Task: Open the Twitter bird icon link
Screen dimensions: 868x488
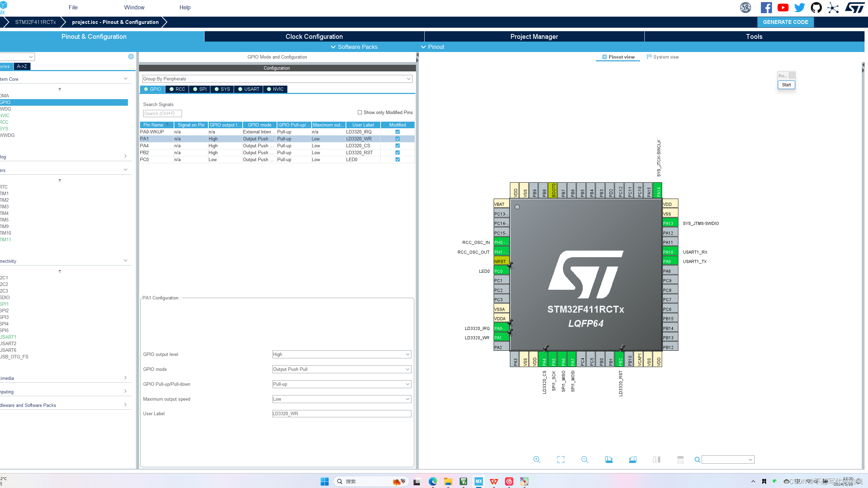Action: [x=800, y=8]
